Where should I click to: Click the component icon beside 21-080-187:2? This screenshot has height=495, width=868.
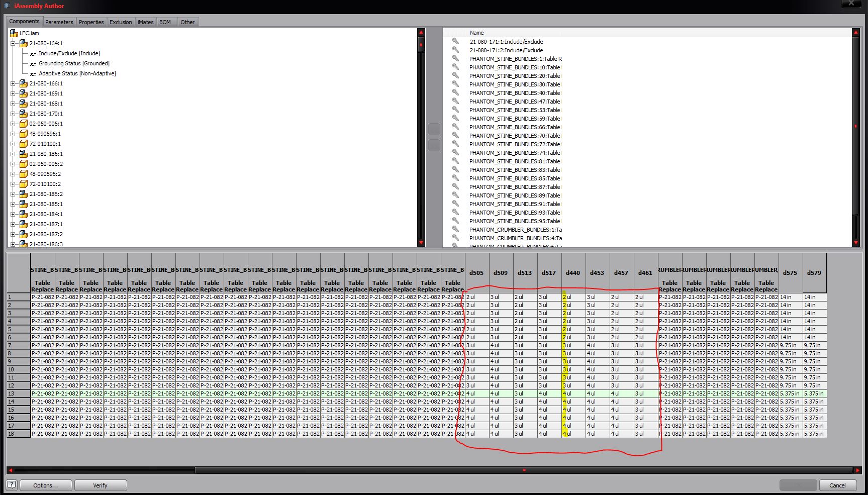(x=24, y=234)
